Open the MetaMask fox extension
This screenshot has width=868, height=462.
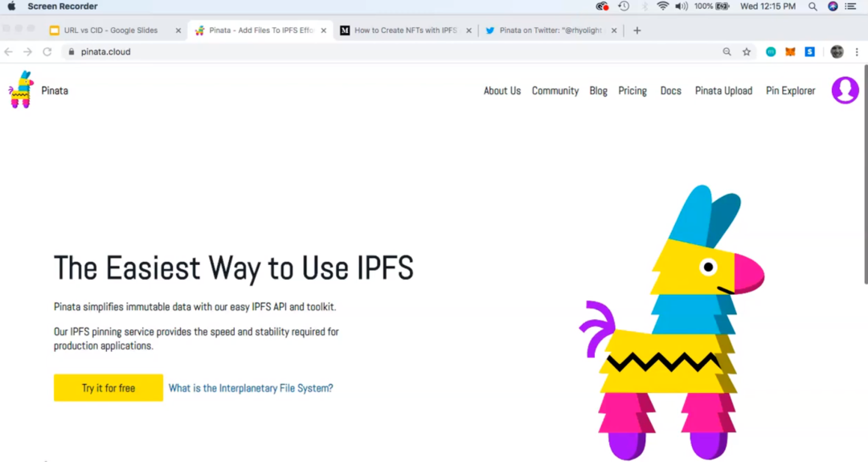tap(790, 51)
